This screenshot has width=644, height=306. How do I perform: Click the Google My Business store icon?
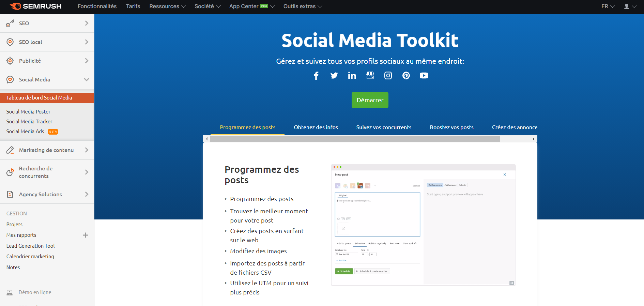[x=370, y=75]
